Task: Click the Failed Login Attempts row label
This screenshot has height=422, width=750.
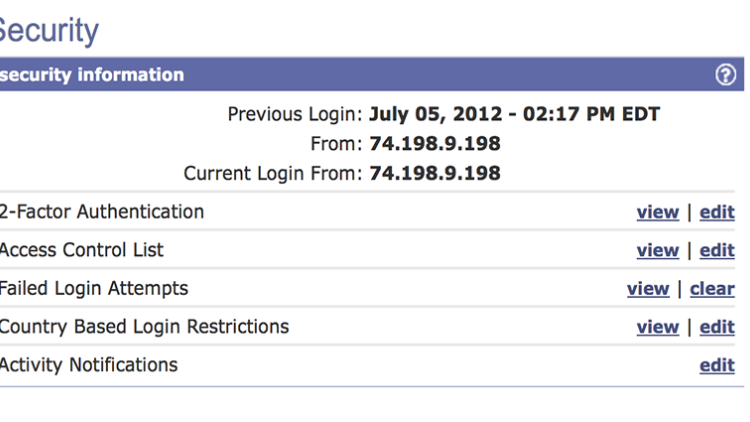Action: click(94, 289)
